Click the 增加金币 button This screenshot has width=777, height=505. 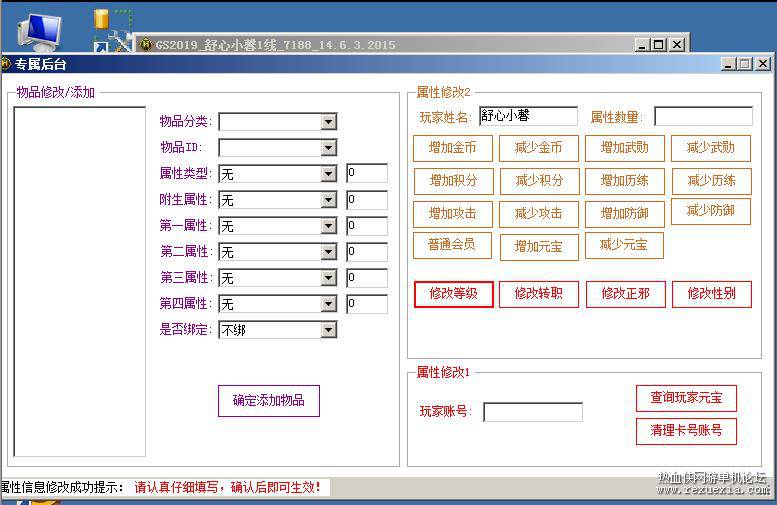pos(452,148)
